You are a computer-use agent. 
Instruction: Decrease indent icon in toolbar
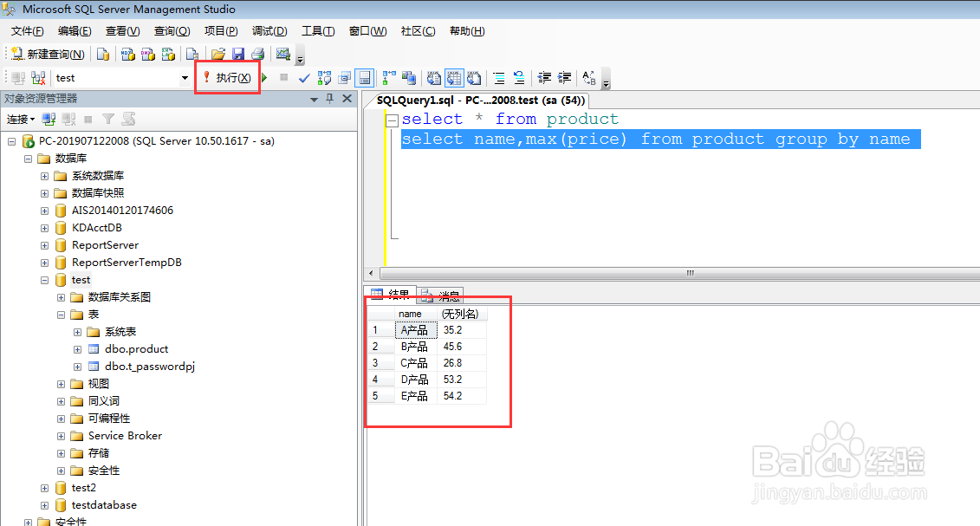click(x=544, y=78)
